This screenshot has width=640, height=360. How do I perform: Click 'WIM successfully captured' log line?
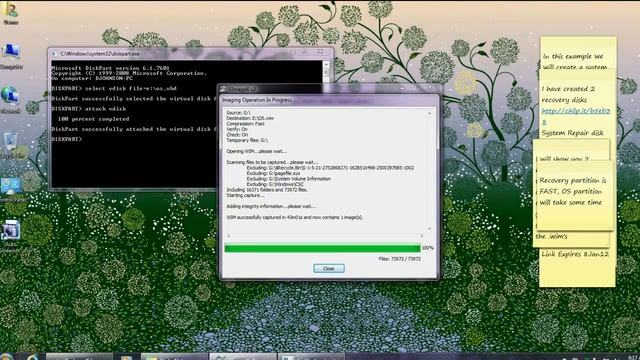(295, 218)
